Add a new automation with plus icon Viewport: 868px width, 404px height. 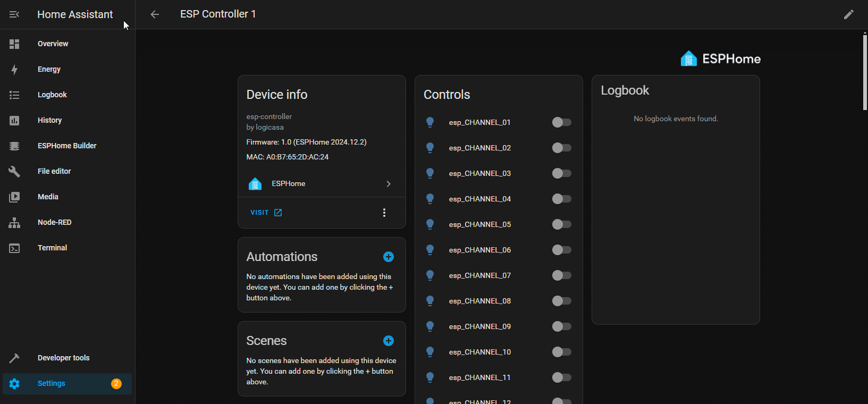[389, 257]
